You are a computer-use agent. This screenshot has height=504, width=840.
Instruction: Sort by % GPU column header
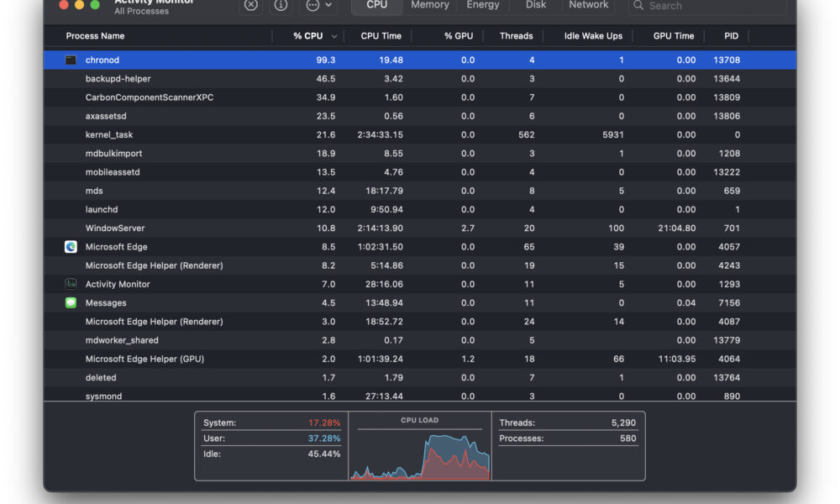click(459, 36)
